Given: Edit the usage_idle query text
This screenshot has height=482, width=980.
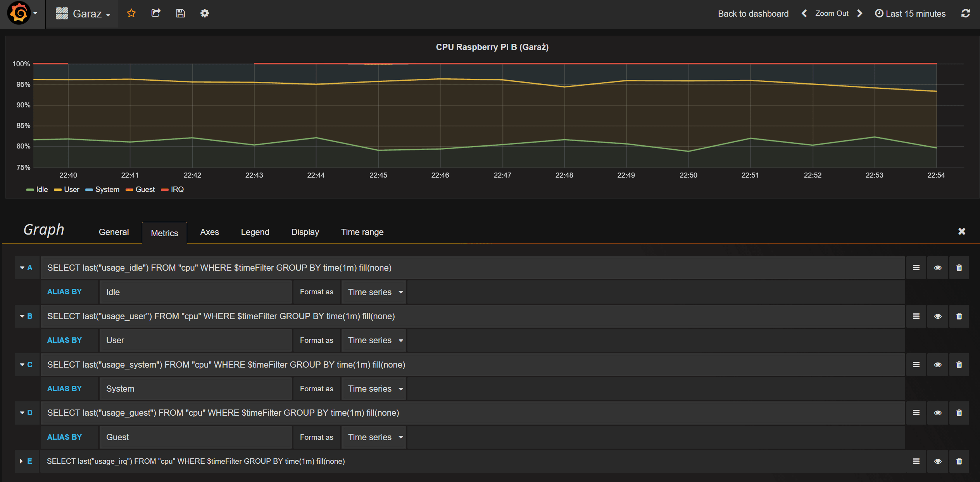Looking at the screenshot, I should pos(473,268).
